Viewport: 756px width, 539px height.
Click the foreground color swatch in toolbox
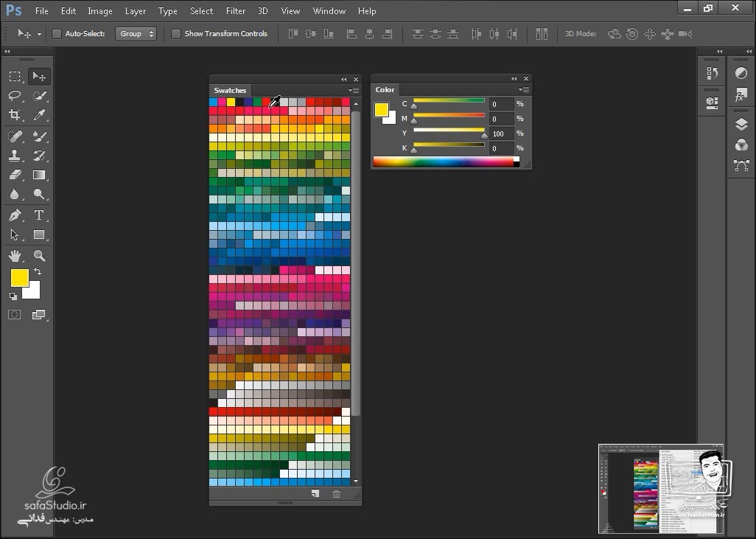coord(18,277)
